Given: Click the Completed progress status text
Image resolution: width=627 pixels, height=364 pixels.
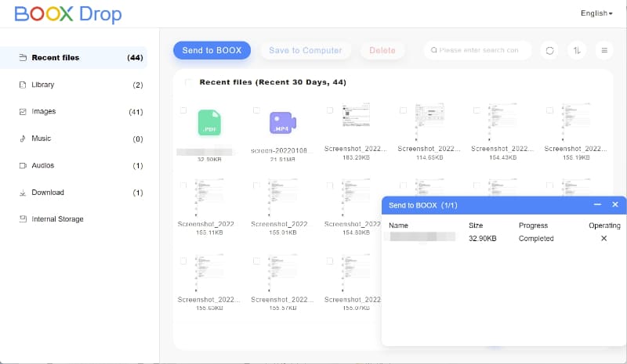Looking at the screenshot, I should (x=536, y=239).
